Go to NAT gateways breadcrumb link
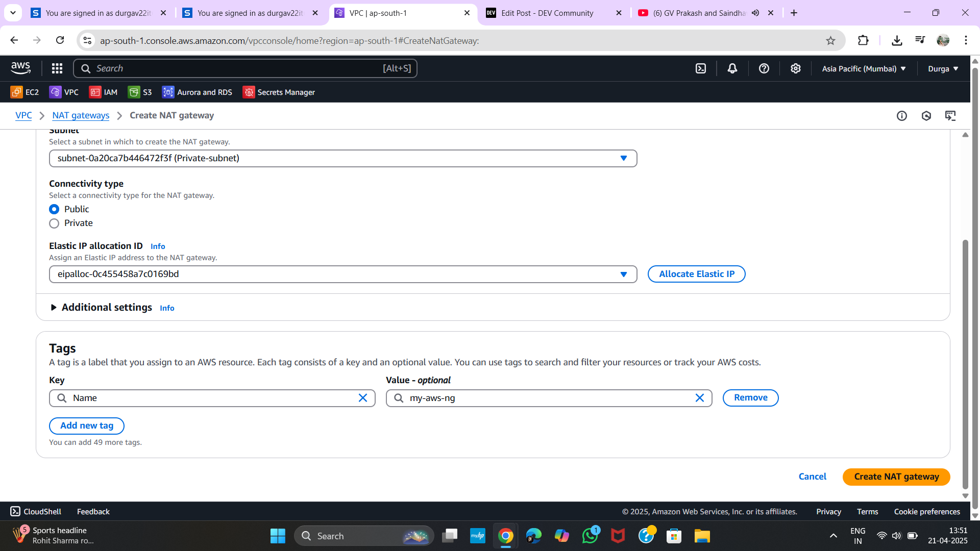The image size is (980, 551). 81,115
